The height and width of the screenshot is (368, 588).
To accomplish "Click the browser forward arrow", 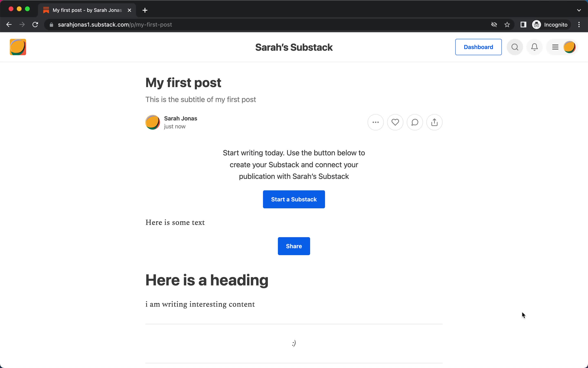I will coord(22,25).
